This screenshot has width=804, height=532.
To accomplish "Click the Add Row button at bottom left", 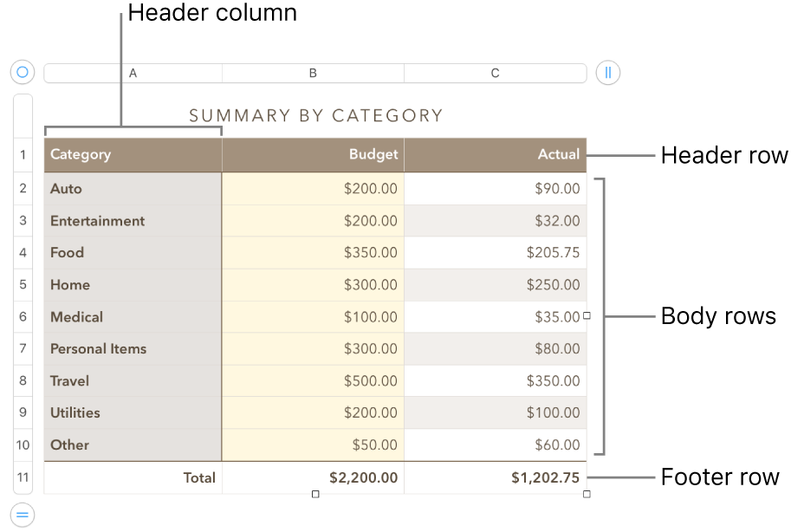I will coord(22,516).
